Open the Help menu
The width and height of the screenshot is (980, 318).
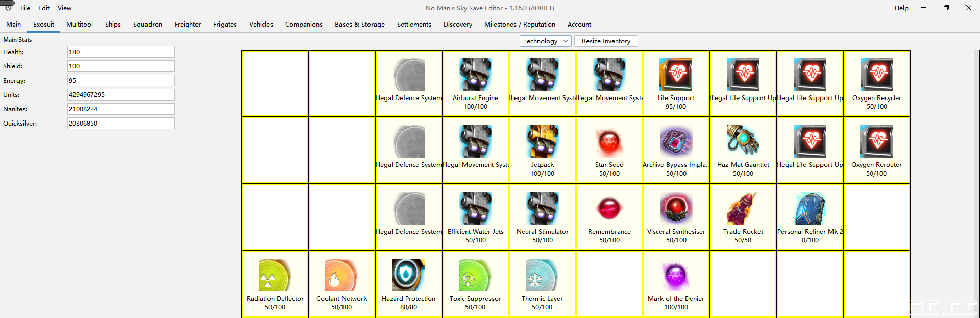point(901,8)
